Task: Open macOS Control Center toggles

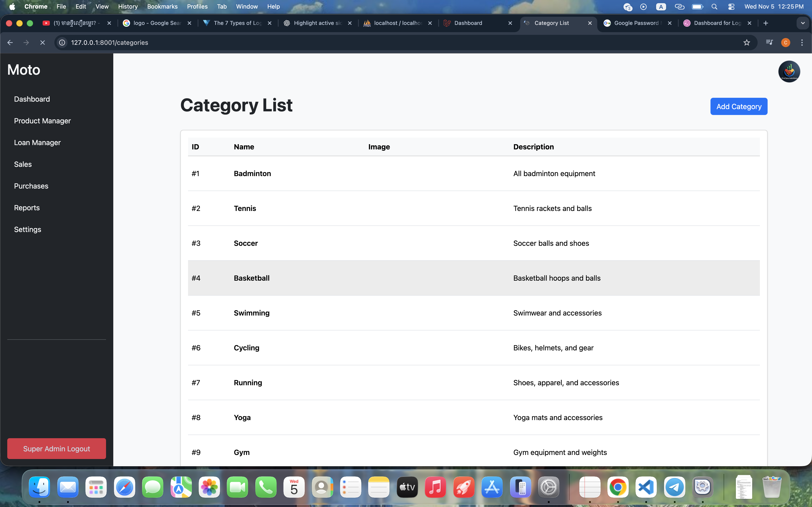Action: coord(731,7)
